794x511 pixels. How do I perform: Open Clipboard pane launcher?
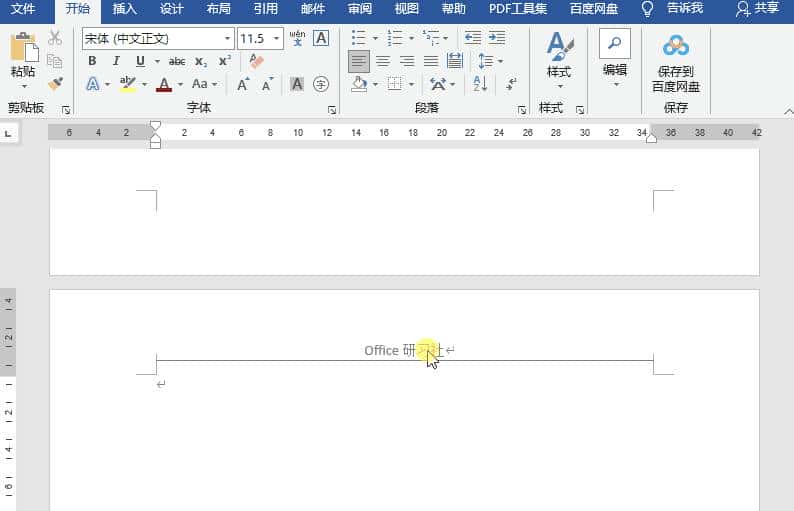(66, 109)
